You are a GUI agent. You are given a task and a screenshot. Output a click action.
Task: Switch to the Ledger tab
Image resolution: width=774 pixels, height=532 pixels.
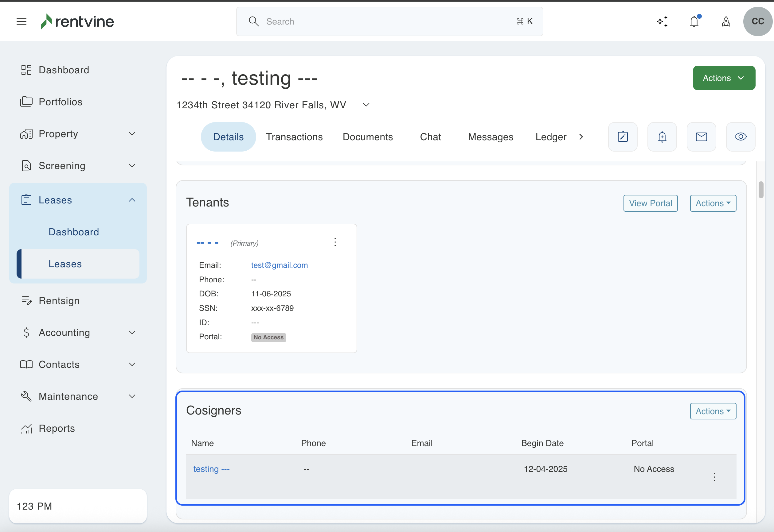tap(550, 137)
